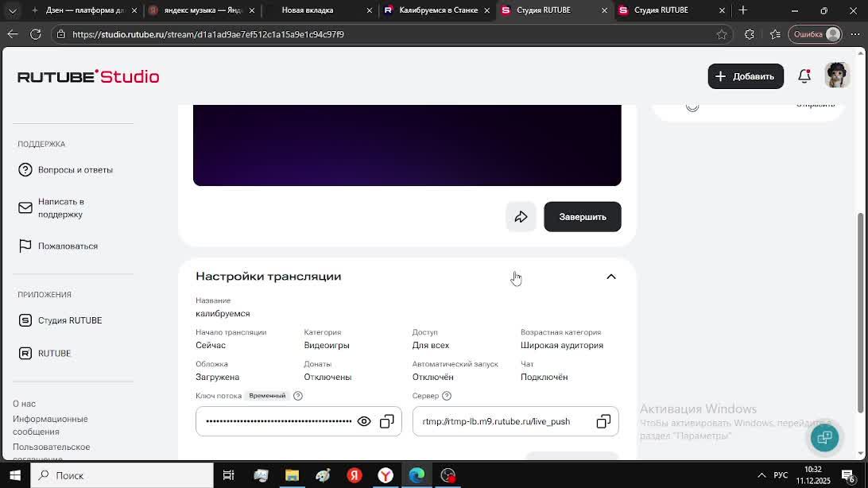Open Информационные сообщения link
The height and width of the screenshot is (488, 868).
point(50,425)
